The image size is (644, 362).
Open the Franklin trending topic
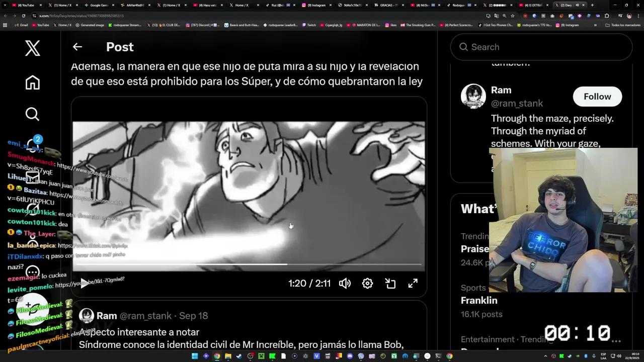tap(479, 300)
